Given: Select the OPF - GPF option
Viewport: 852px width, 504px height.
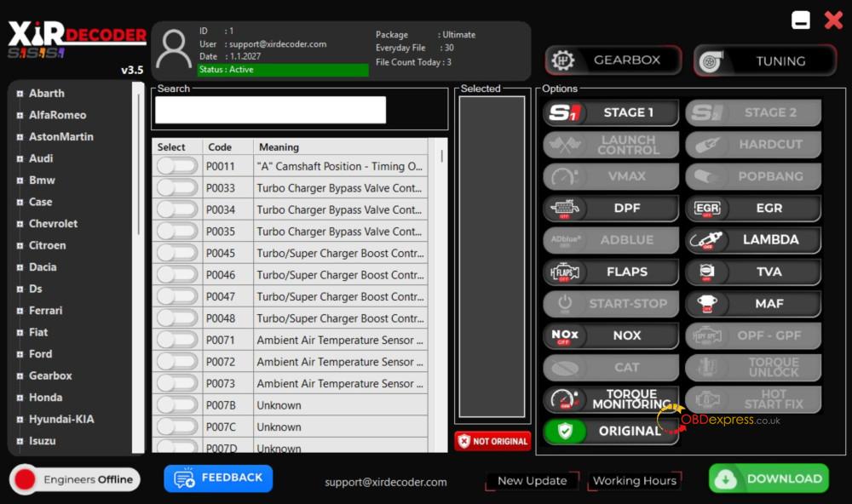Looking at the screenshot, I should [x=753, y=335].
